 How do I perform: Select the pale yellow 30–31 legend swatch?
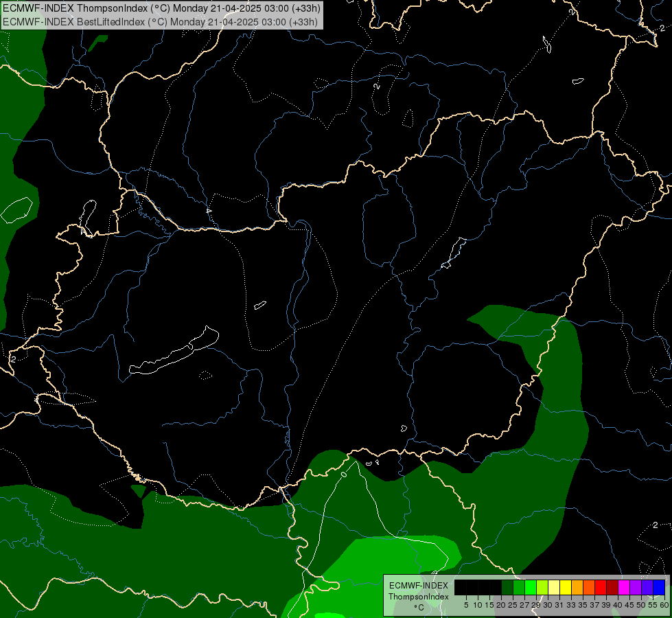point(554,587)
